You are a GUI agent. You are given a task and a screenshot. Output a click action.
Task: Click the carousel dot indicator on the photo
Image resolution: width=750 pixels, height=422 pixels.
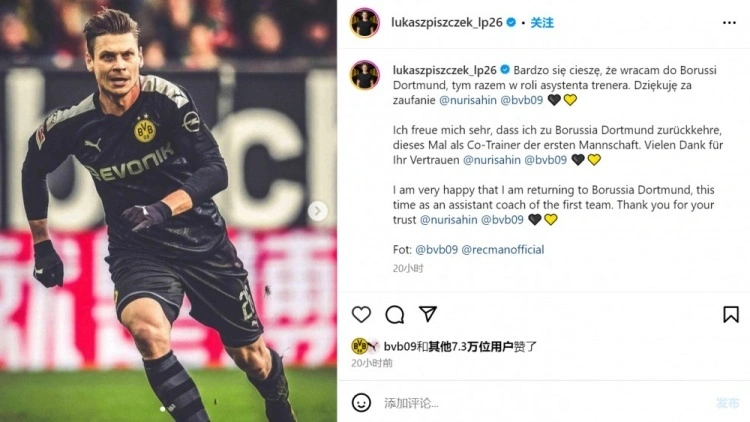pyautogui.click(x=163, y=409)
